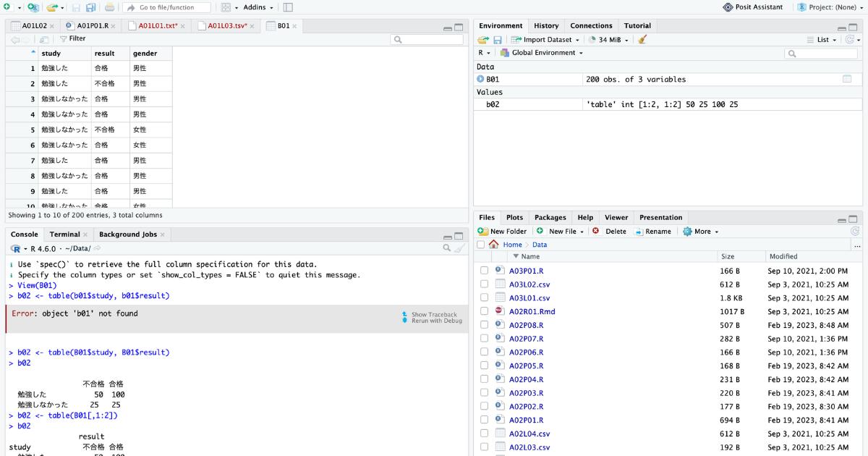The height and width of the screenshot is (456, 868).
Task: Check the box for A03L02.csv
Action: click(x=484, y=284)
